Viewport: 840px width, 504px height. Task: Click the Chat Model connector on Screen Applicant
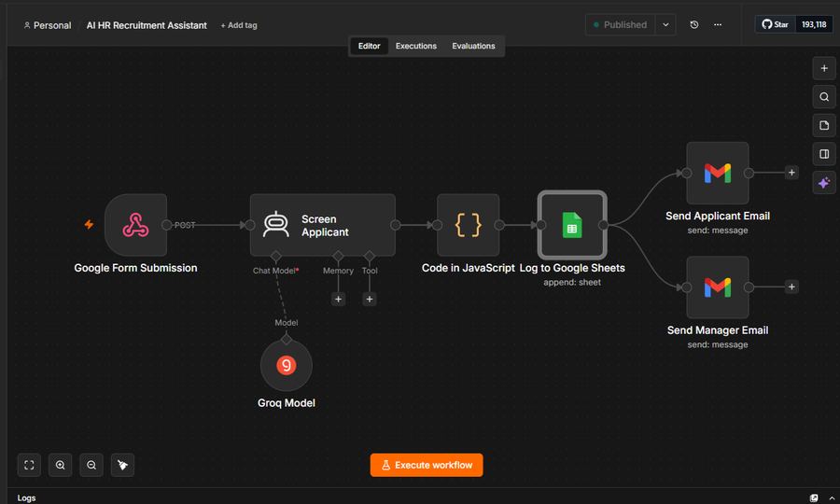click(276, 256)
